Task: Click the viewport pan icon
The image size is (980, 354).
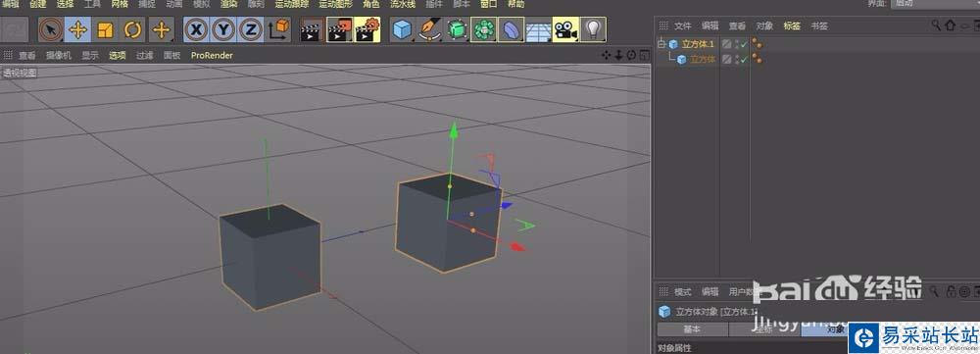Action: click(x=606, y=55)
